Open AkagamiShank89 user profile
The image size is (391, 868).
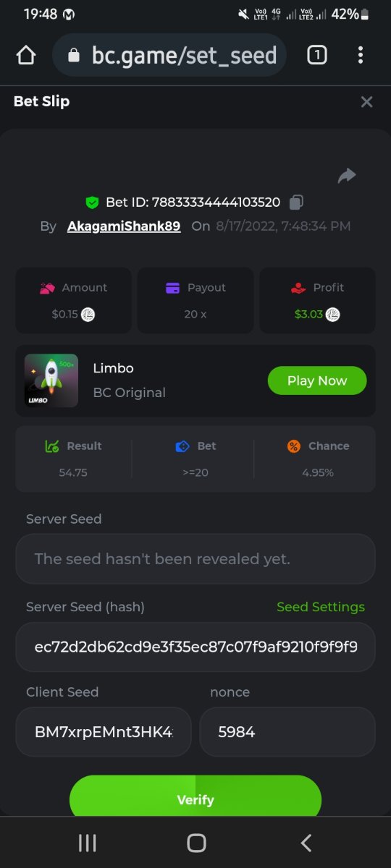click(x=124, y=226)
